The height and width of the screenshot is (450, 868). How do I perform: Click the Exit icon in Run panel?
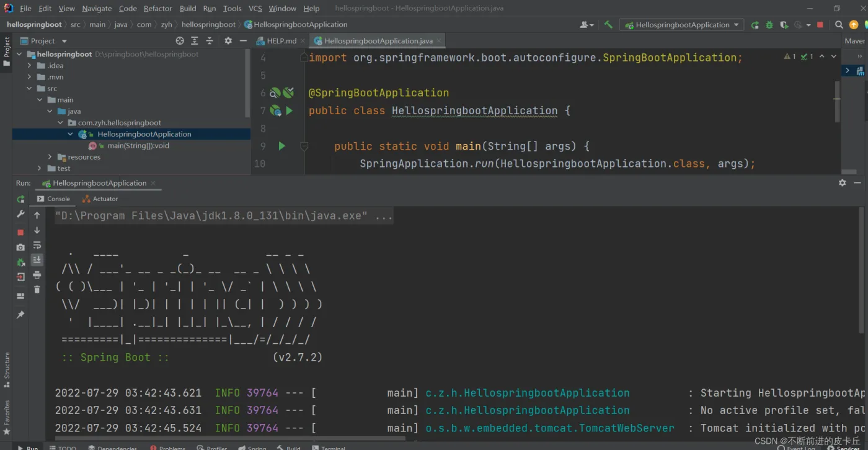point(20,277)
